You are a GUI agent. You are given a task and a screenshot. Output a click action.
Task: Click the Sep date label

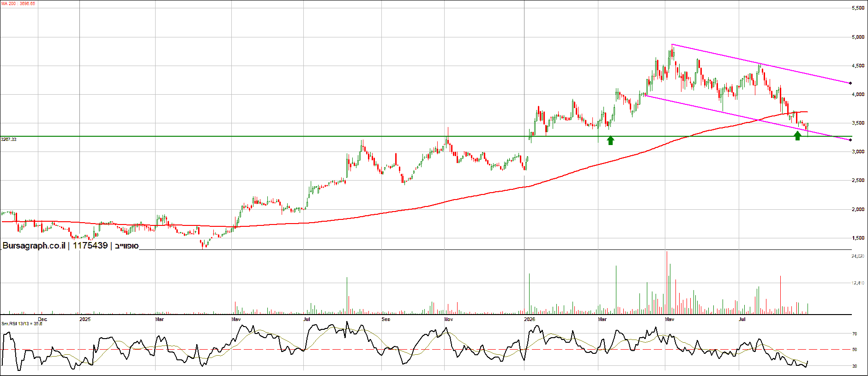386,319
